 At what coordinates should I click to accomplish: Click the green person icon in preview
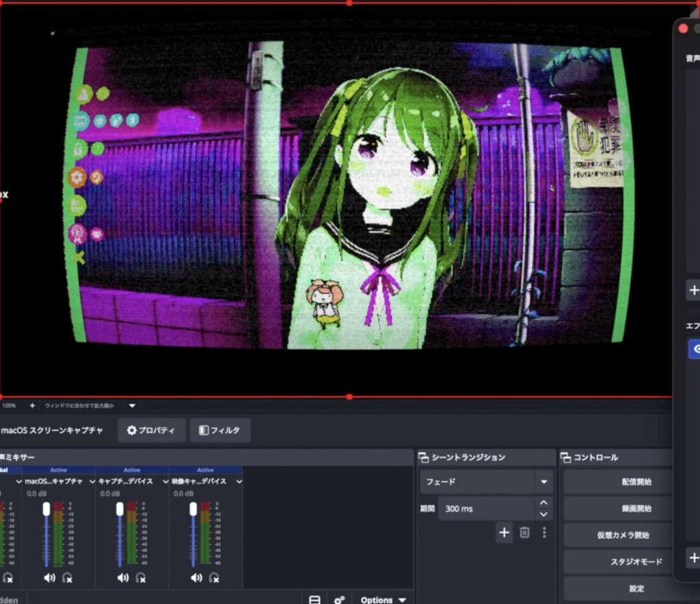[x=83, y=94]
